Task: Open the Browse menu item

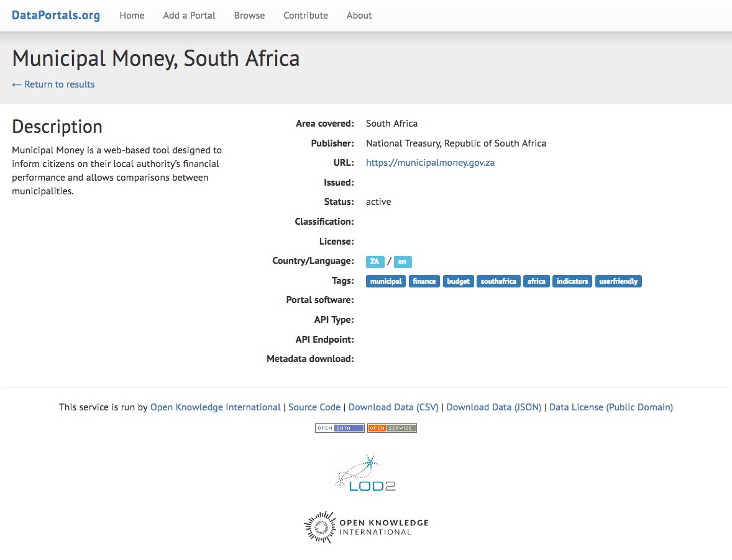Action: click(x=249, y=16)
